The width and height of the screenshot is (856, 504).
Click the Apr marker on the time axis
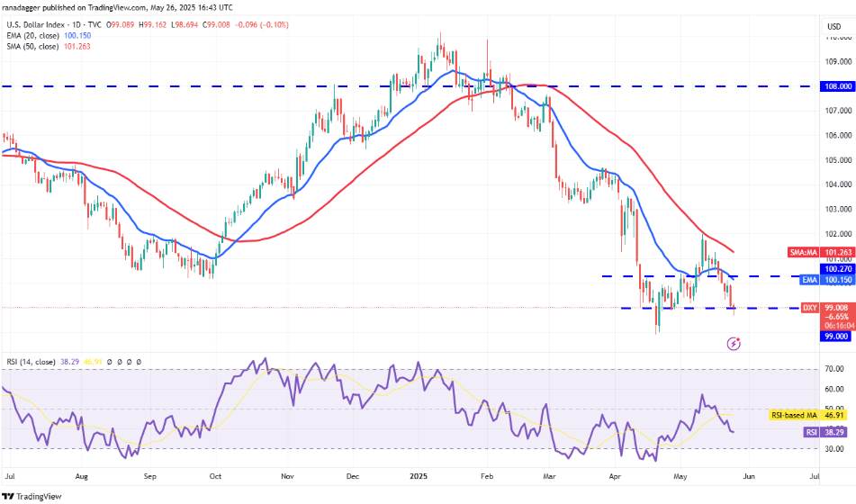616,476
